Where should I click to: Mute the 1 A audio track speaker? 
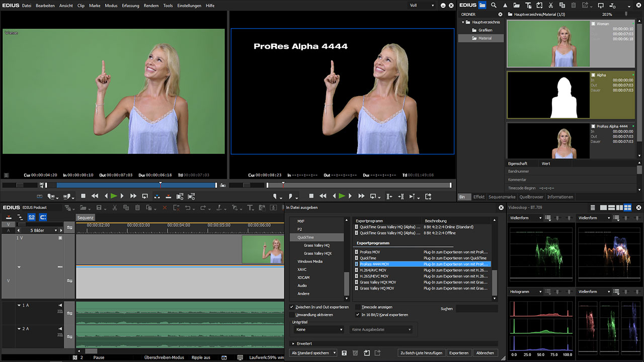[x=60, y=305]
